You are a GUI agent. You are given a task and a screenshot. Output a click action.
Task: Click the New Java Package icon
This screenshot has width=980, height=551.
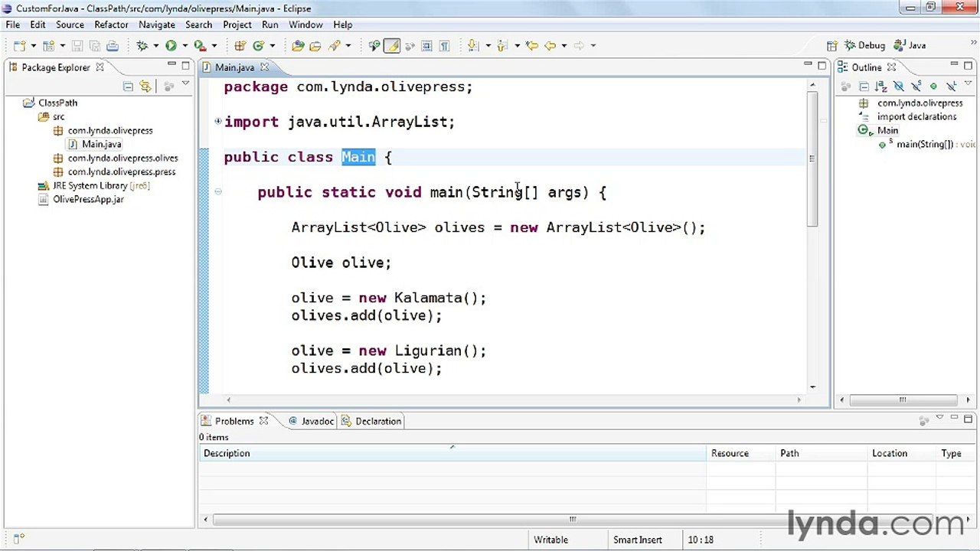[x=240, y=46]
